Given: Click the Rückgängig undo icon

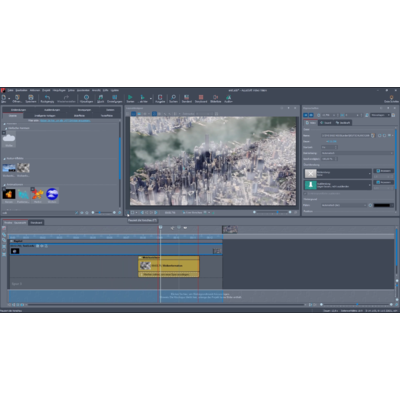Looking at the screenshot, I should [x=47, y=99].
